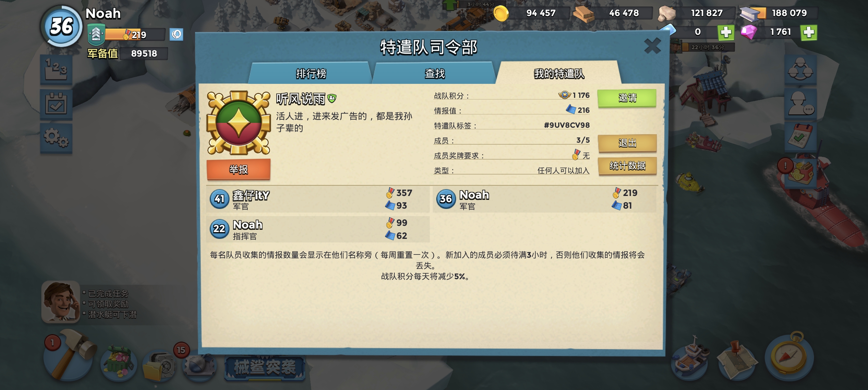Open the daily tasks calendar icon
The height and width of the screenshot is (390, 868).
tap(56, 104)
